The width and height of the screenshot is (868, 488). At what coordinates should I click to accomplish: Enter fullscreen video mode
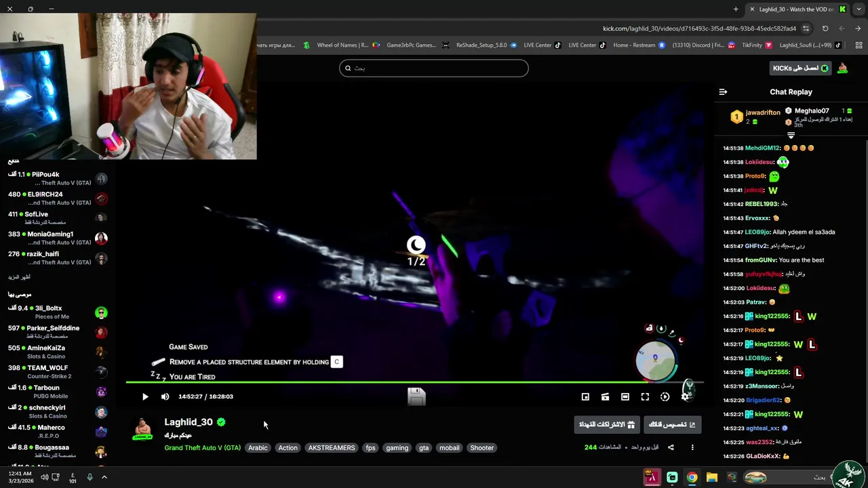(645, 397)
